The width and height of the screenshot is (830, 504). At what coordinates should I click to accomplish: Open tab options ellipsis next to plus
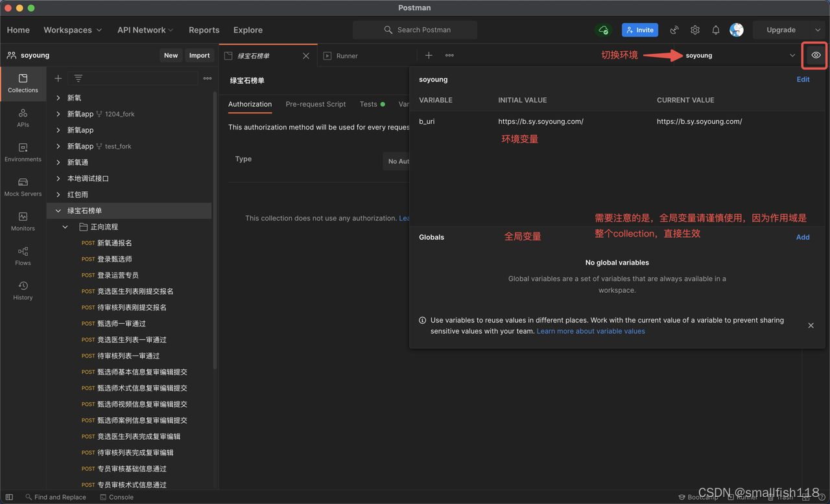coord(449,56)
